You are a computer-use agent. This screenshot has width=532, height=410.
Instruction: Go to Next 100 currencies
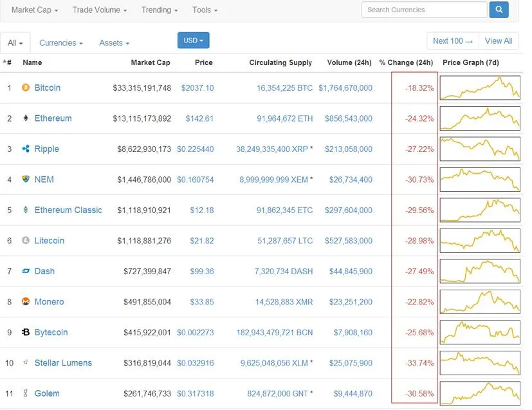[453, 41]
